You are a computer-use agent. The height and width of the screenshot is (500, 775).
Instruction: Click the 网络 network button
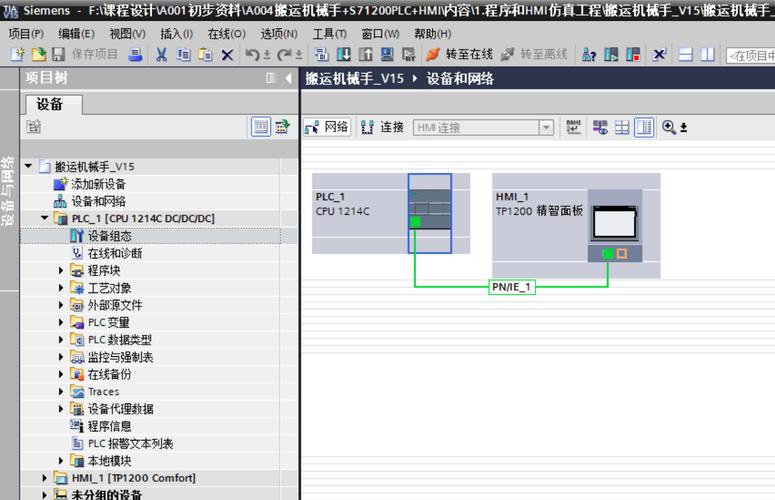point(327,127)
